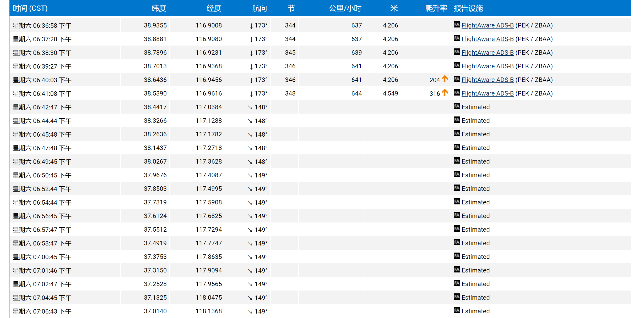Click the 公里/小时 column header
Image resolution: width=644 pixels, height=318 pixels.
click(x=345, y=8)
